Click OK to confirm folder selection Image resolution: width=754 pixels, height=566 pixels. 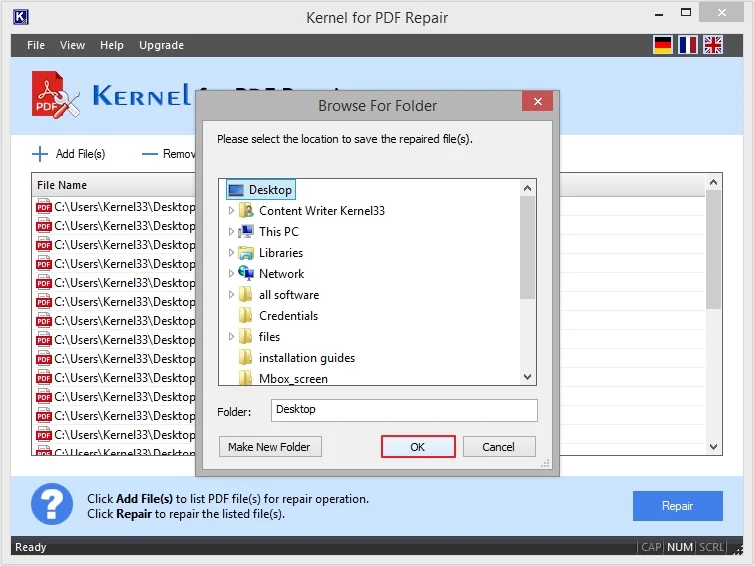[418, 447]
